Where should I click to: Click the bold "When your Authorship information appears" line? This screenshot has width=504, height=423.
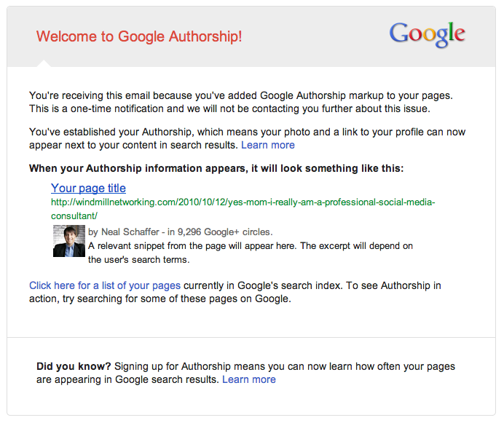click(x=216, y=168)
